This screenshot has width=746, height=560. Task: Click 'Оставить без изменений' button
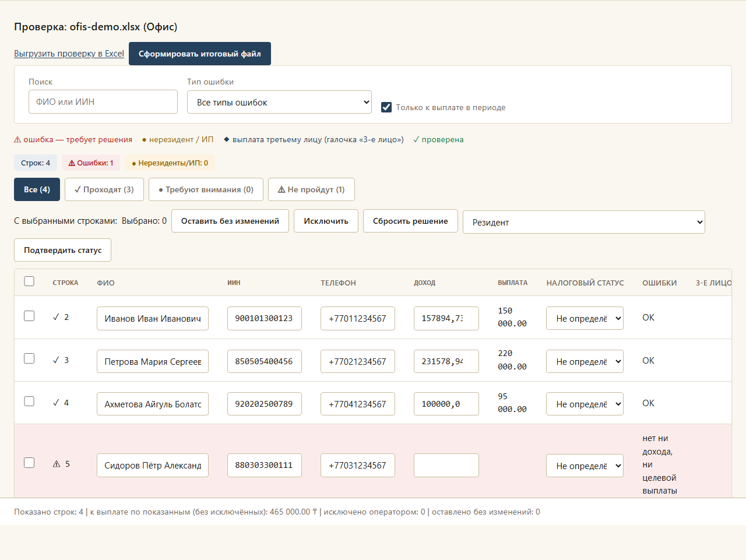point(230,221)
